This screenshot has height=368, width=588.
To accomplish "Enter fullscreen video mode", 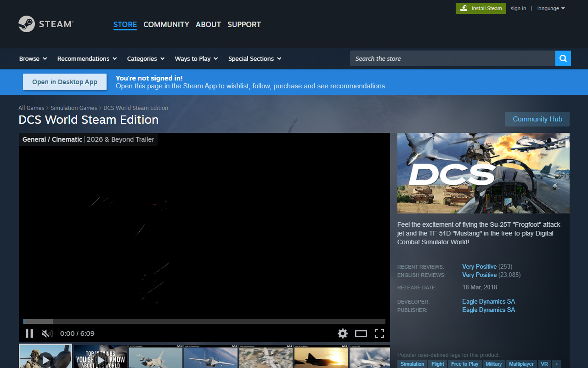I will pyautogui.click(x=379, y=333).
